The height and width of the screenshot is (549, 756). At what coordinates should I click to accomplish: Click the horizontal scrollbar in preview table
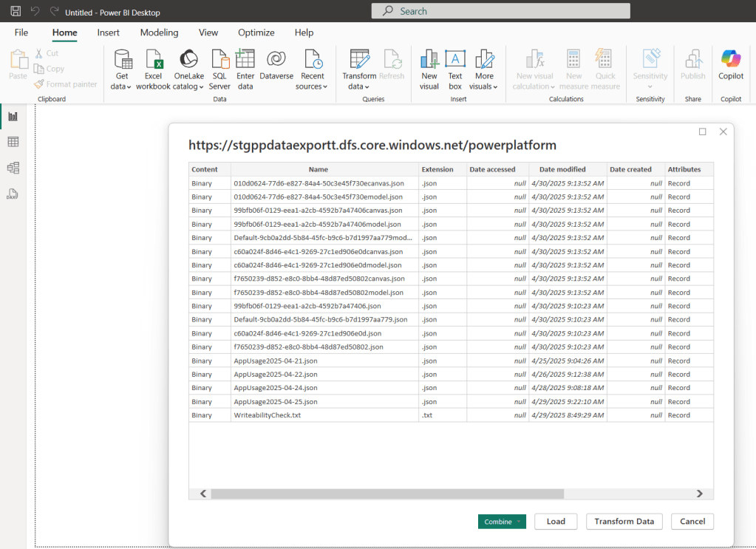point(387,494)
